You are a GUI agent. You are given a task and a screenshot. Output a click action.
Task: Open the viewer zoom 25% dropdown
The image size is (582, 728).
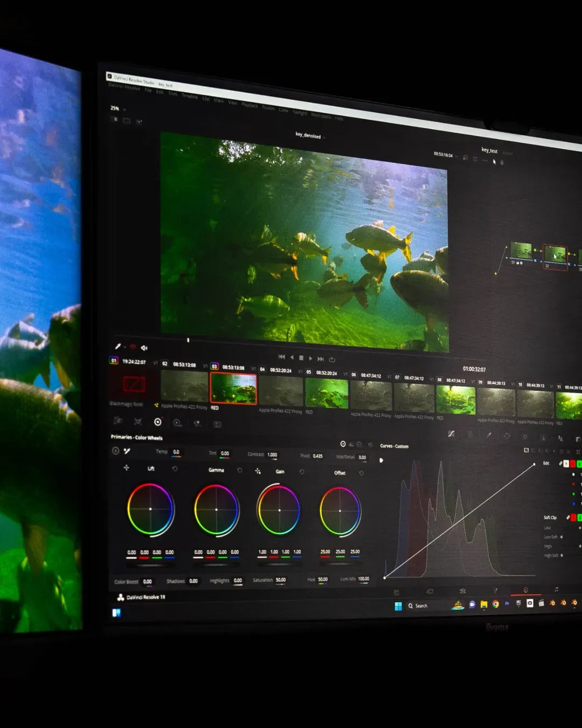tap(118, 108)
